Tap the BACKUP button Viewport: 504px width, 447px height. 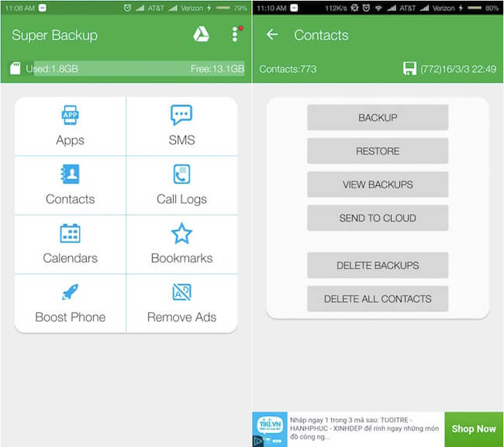click(x=378, y=118)
